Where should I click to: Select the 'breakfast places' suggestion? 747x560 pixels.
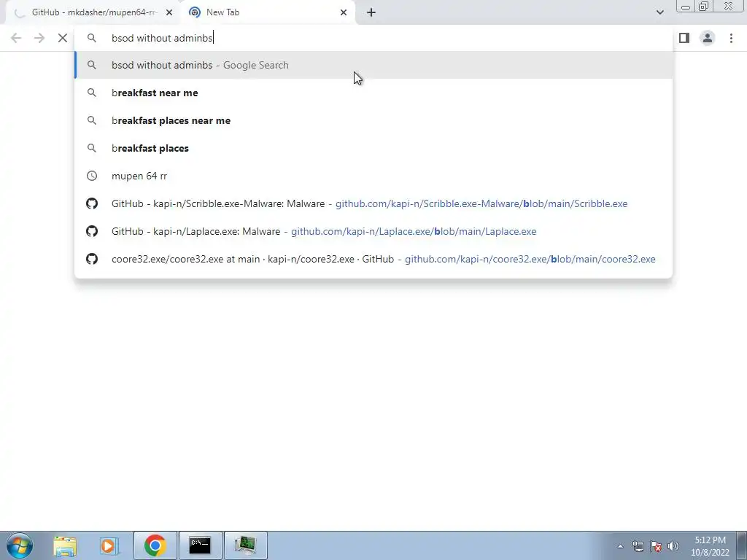coord(373,148)
